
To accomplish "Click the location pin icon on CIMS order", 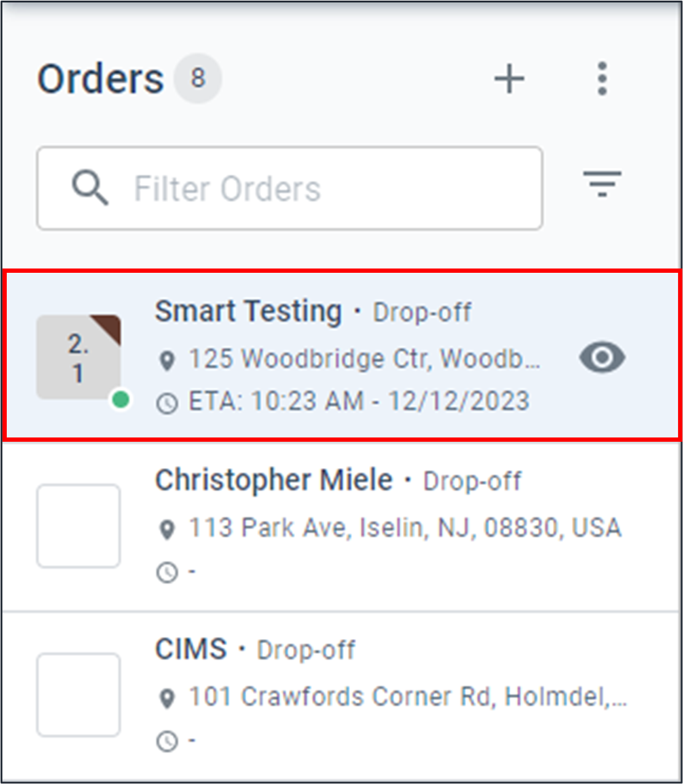I will 167,698.
